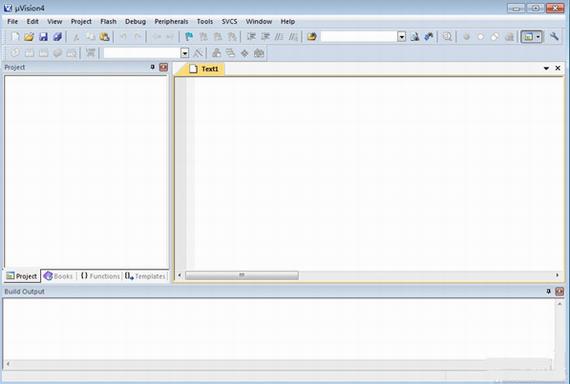The height and width of the screenshot is (384, 570).
Task: Open the editor tab list dropdown arrow
Action: [546, 68]
